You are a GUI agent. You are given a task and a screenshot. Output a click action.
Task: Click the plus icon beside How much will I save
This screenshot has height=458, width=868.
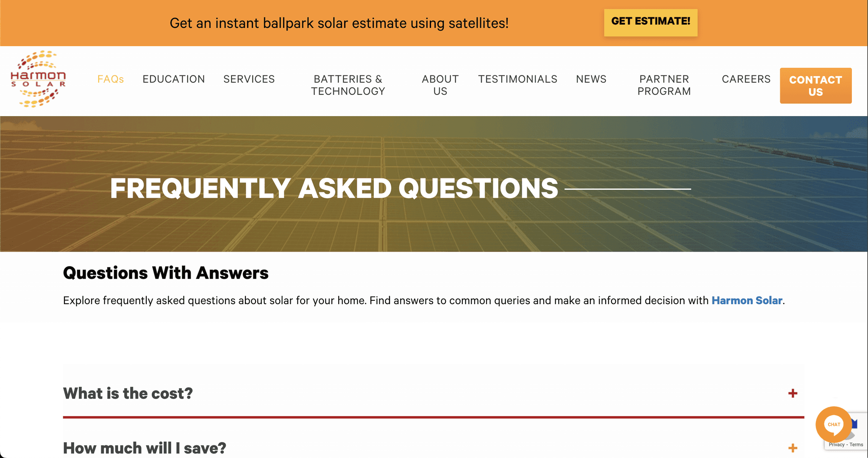(793, 448)
